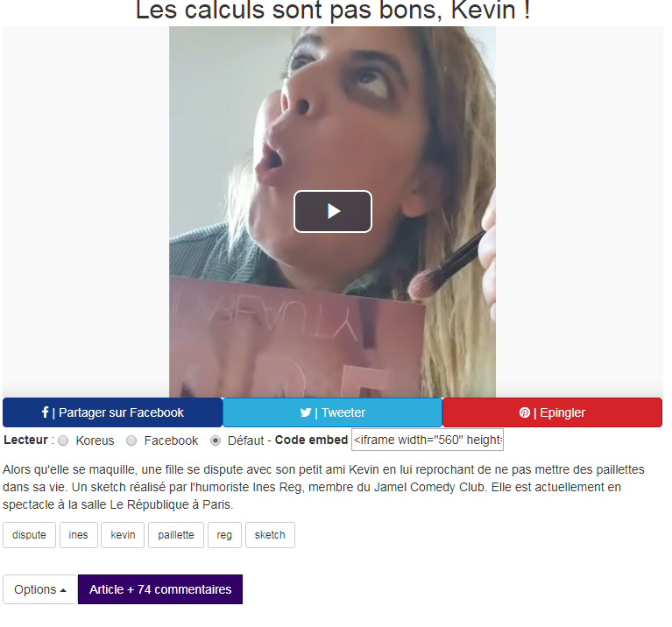Open Article + 74 commentaires
The image size is (672, 627).
160,589
